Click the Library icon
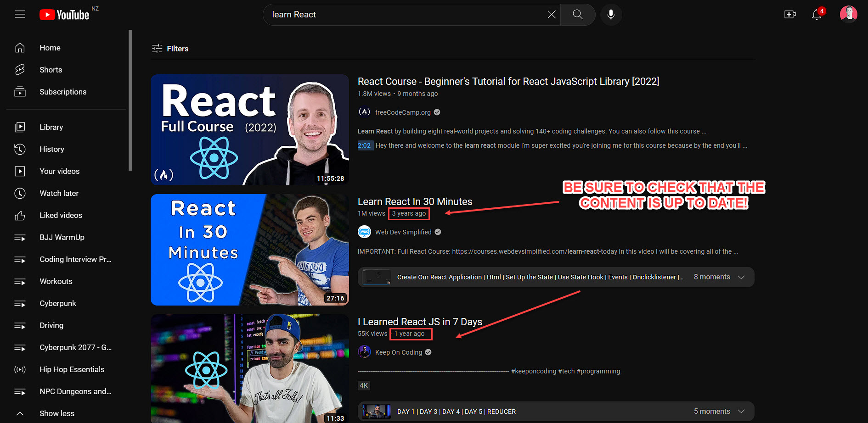This screenshot has height=423, width=868. tap(20, 127)
